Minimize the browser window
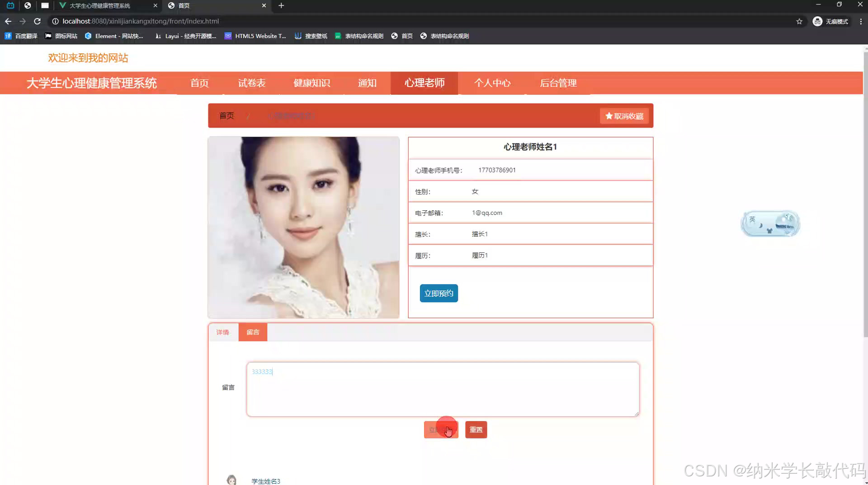The image size is (868, 485). coord(818,5)
